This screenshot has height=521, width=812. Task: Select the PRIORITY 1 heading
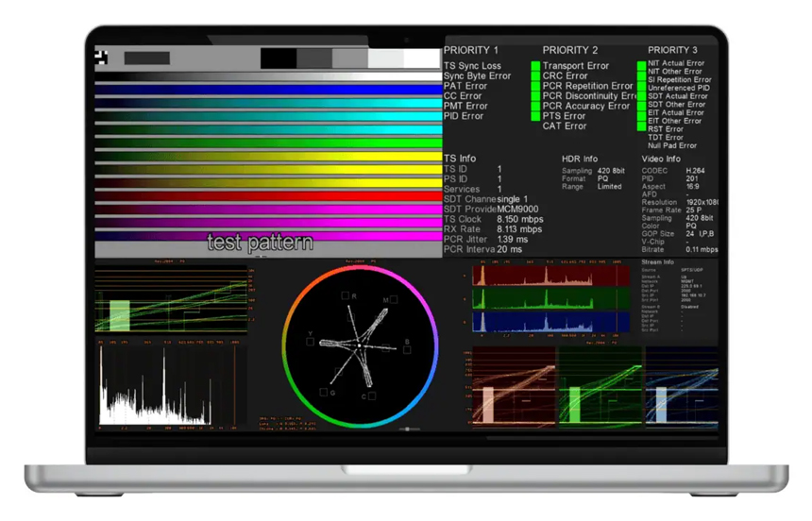coord(471,50)
